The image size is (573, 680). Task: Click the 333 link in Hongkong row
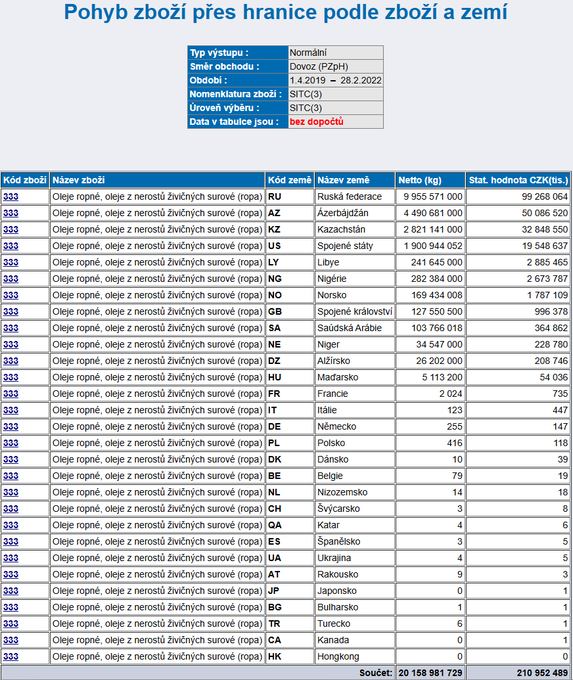pos(11,657)
